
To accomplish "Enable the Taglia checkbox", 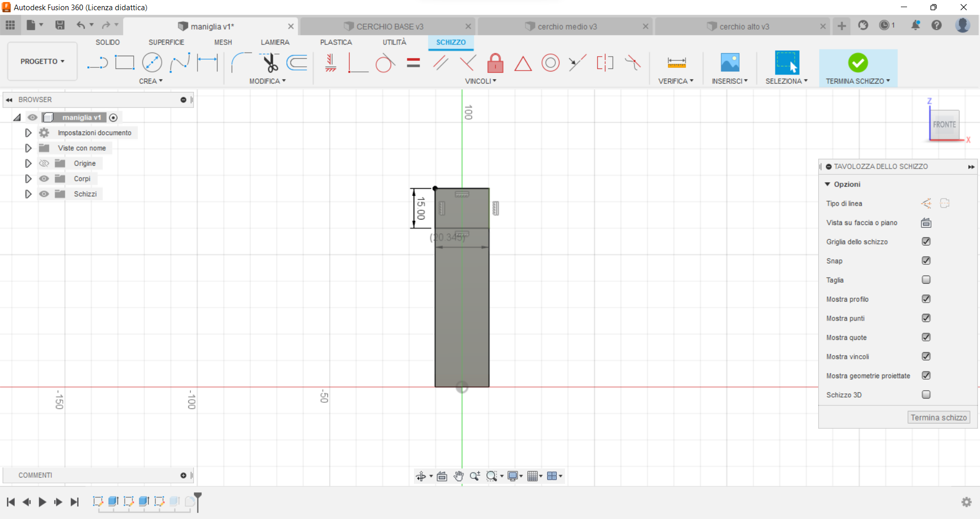I will tap(926, 280).
